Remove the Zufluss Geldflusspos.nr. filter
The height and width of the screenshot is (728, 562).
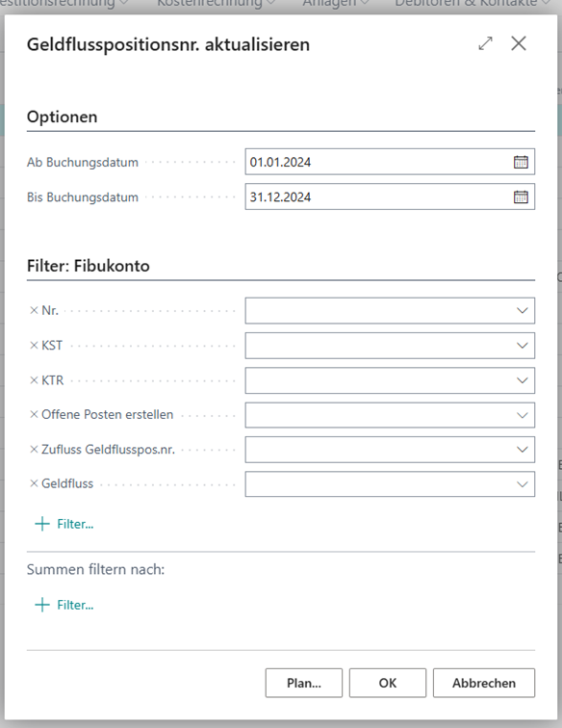[x=34, y=449]
